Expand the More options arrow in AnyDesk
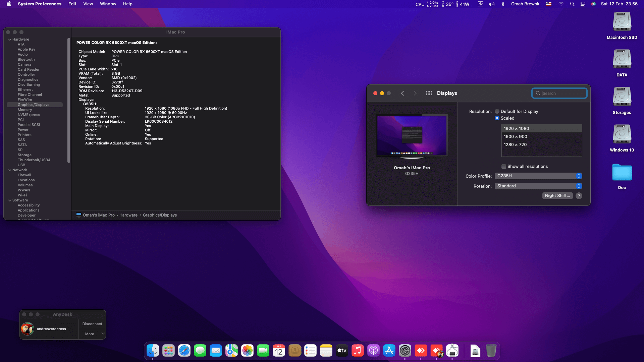This screenshot has height=362, width=644. (x=103, y=334)
